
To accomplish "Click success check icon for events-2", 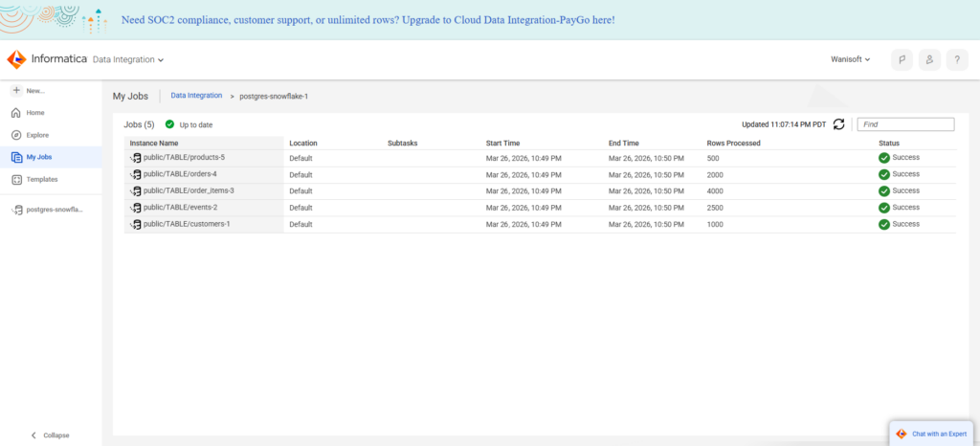I will (884, 208).
